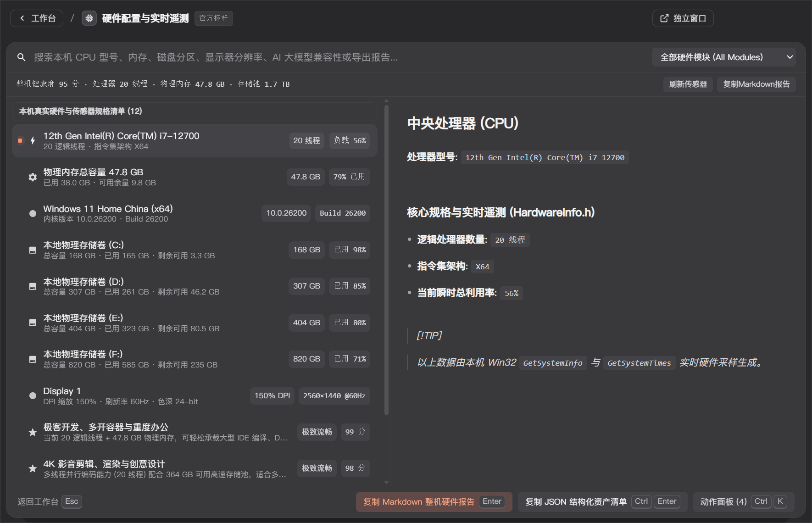
Task: Click the 99 分 score tag
Action: coord(355,432)
